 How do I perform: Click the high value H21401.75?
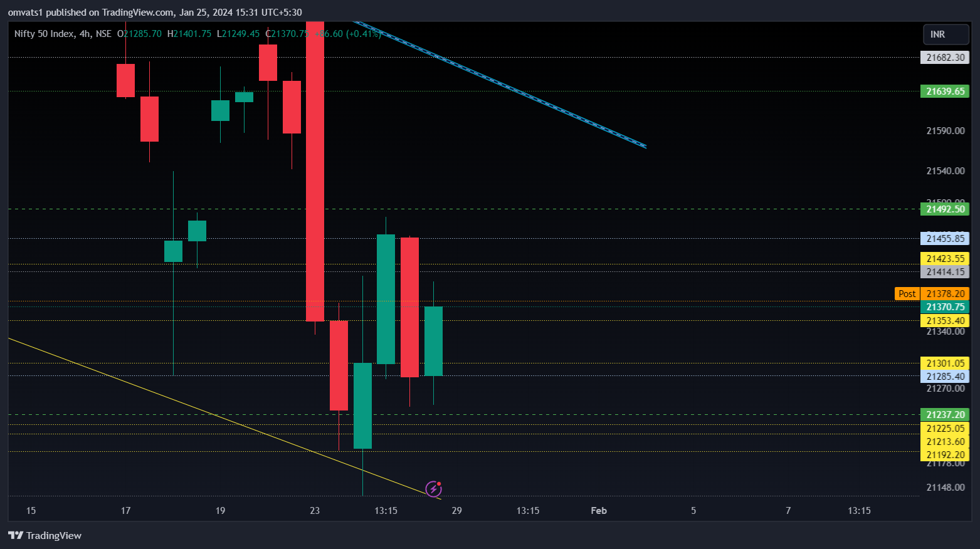point(189,34)
